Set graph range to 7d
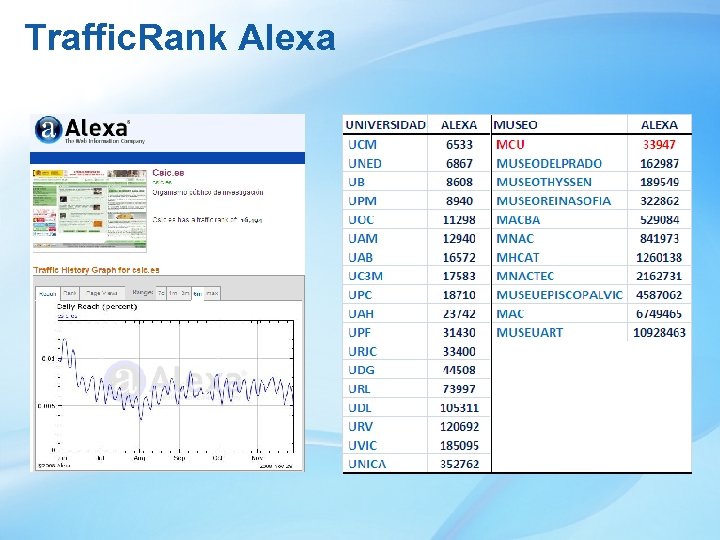Image resolution: width=720 pixels, height=540 pixels. coord(161,293)
